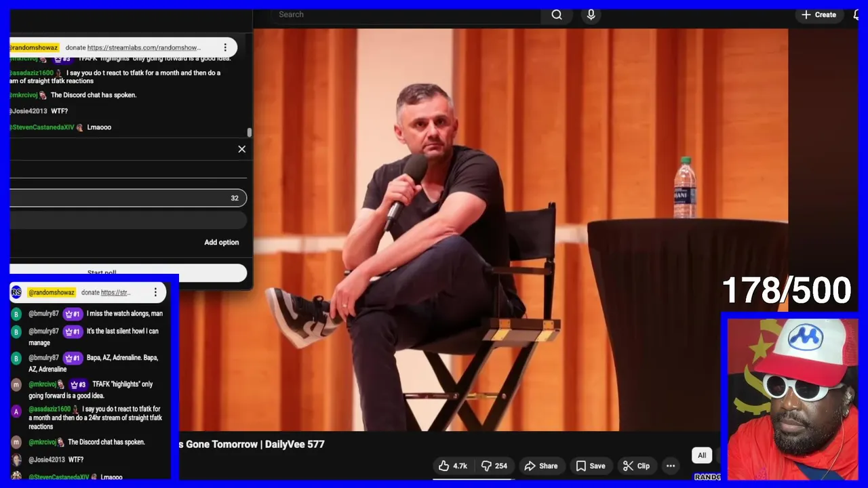Image resolution: width=868 pixels, height=488 pixels.
Task: Like the video with thumbs up
Action: (x=453, y=466)
